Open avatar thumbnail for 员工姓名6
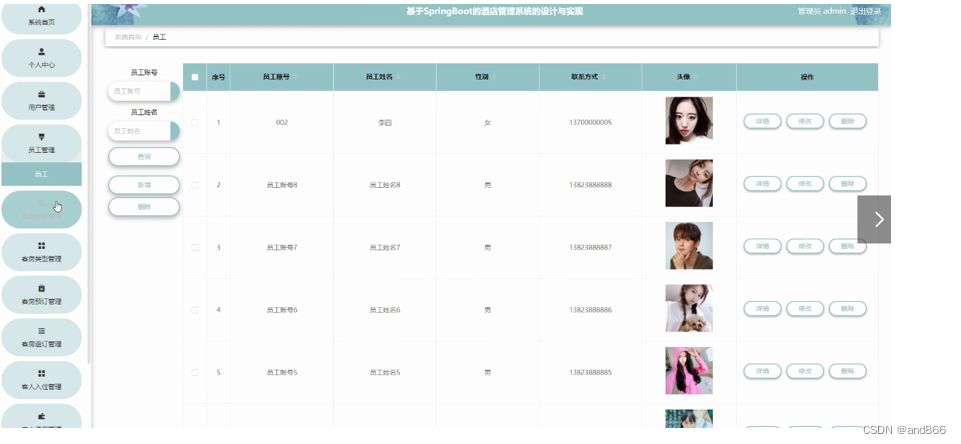This screenshot has width=961, height=444. pyautogui.click(x=689, y=308)
